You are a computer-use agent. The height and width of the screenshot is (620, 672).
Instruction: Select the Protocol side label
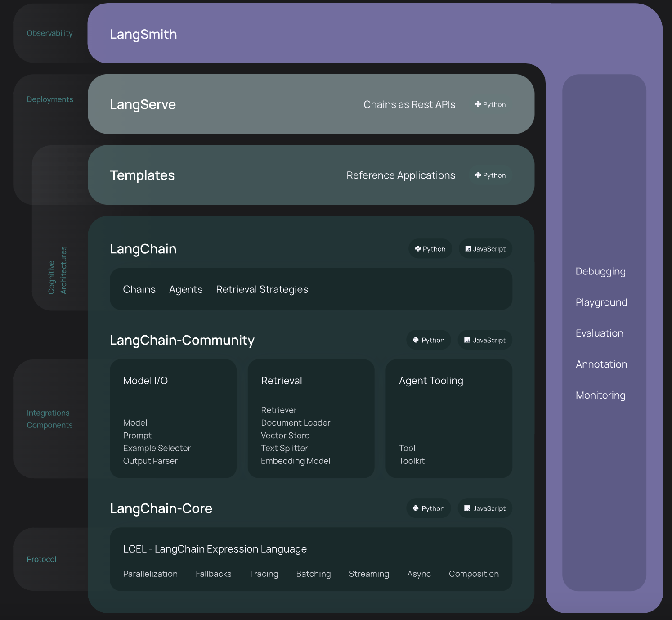41,559
